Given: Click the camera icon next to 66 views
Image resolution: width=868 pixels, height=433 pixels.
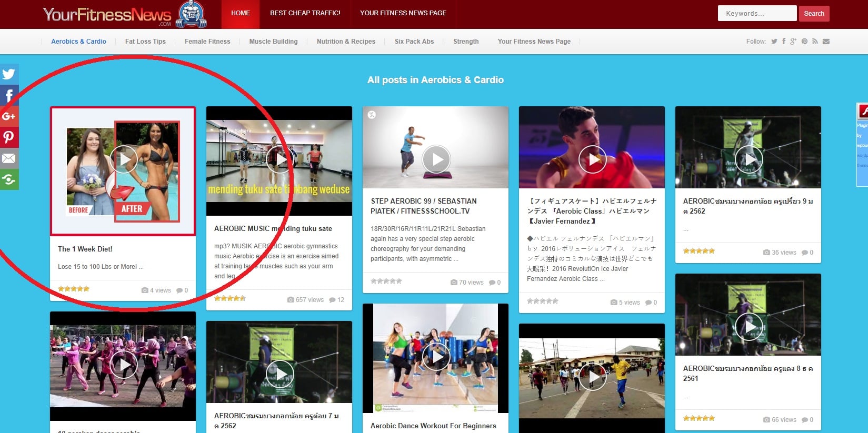Looking at the screenshot, I should click(x=766, y=420).
